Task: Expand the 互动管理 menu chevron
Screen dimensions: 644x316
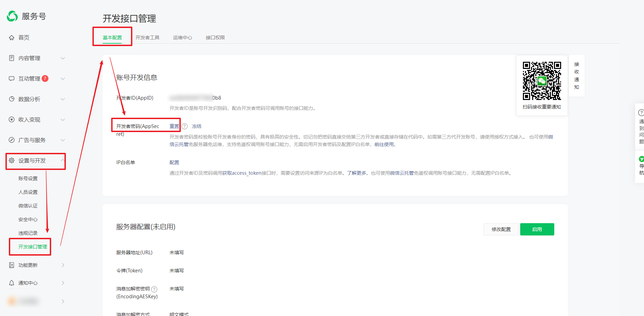Action: [63, 78]
